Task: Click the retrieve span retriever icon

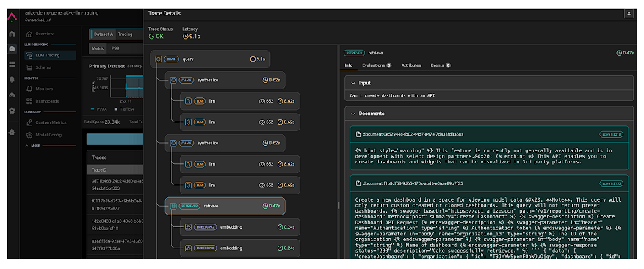Action: pyautogui.click(x=173, y=206)
